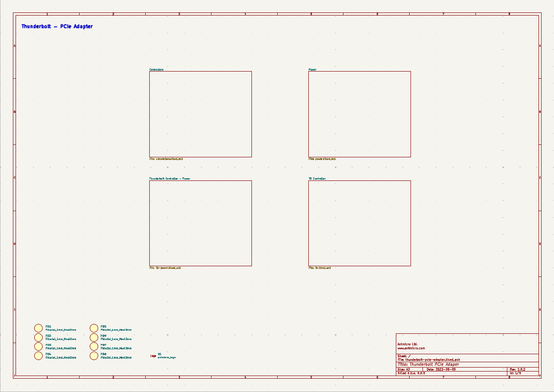Enter the TB Controller sheet
Viewport: 554px width, 392px height.
pos(359,223)
